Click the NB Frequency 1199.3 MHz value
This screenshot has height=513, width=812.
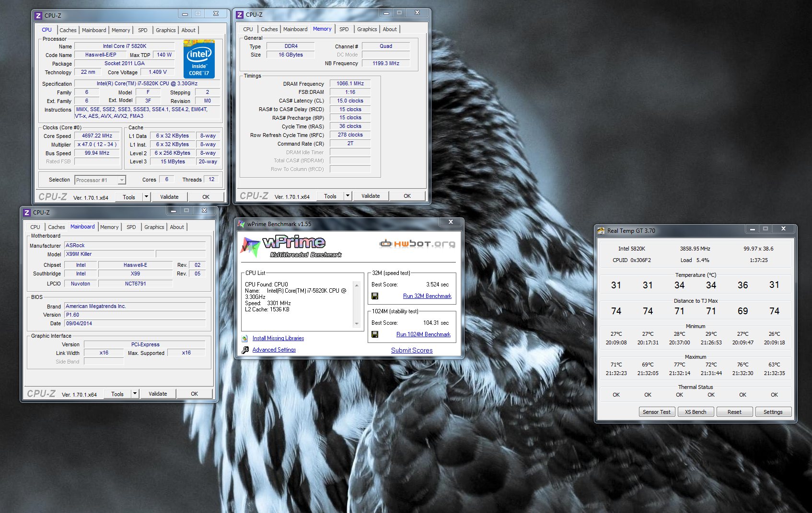386,63
